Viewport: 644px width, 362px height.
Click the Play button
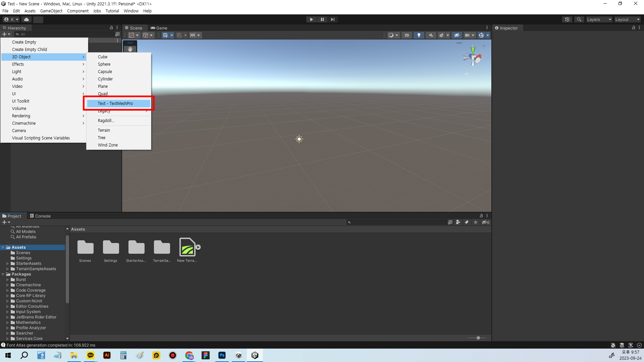pos(311,19)
